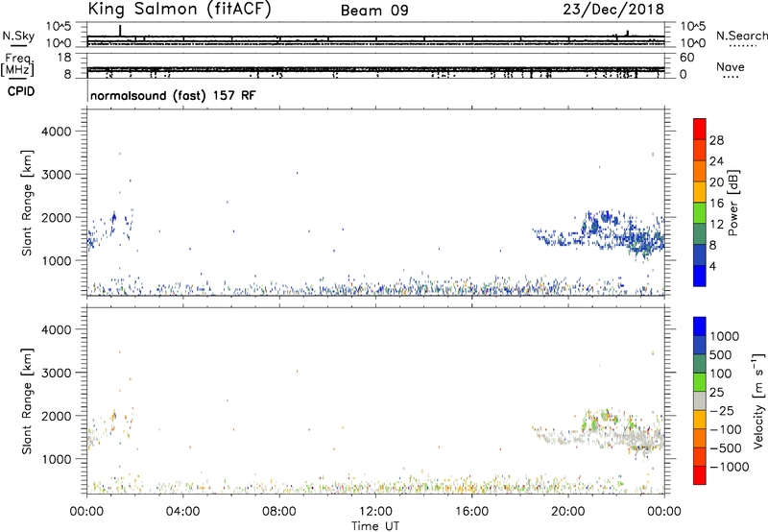Click the CPID label

(21, 91)
